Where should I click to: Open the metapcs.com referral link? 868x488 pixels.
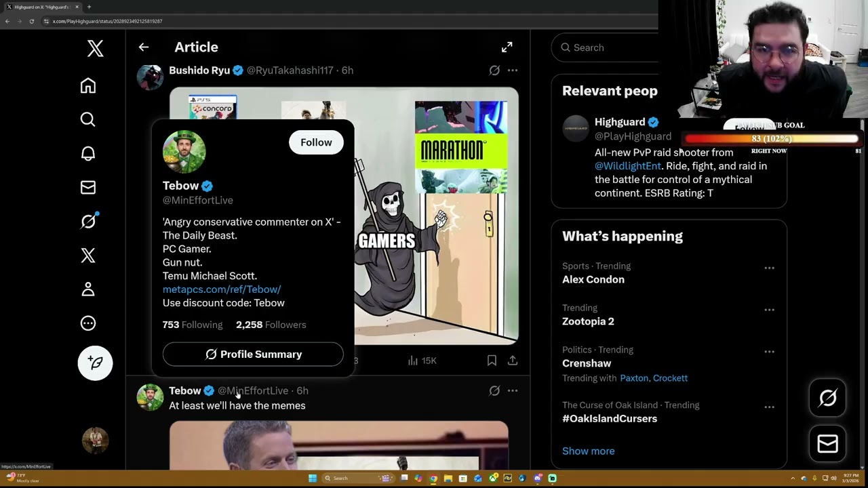(x=222, y=289)
